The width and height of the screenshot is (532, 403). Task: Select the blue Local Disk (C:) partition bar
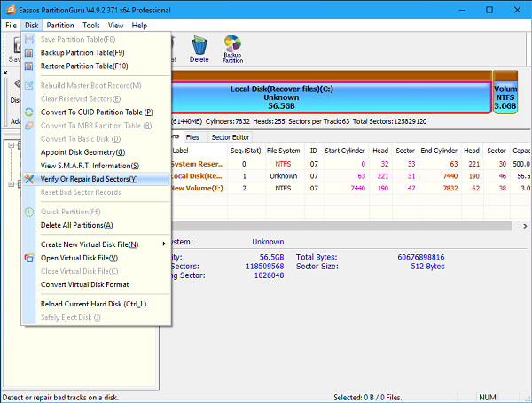[x=330, y=96]
